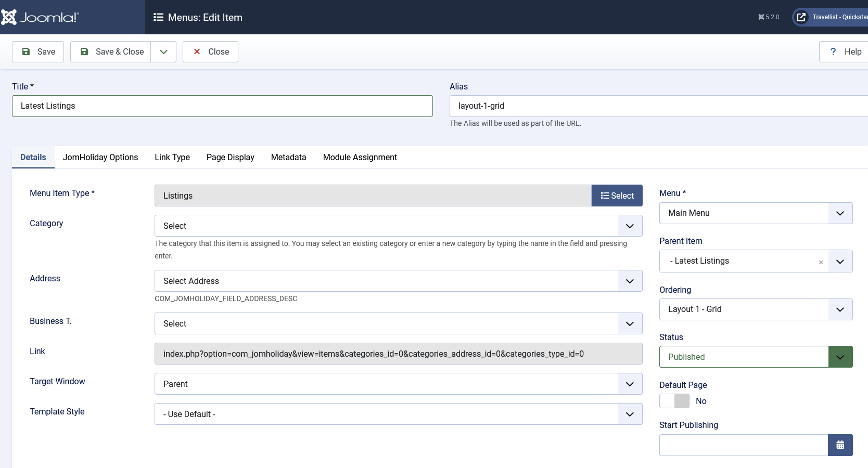Viewport: 868px width, 468px height.
Task: Click the Joomla version 5.2.0 indicator
Action: point(769,17)
